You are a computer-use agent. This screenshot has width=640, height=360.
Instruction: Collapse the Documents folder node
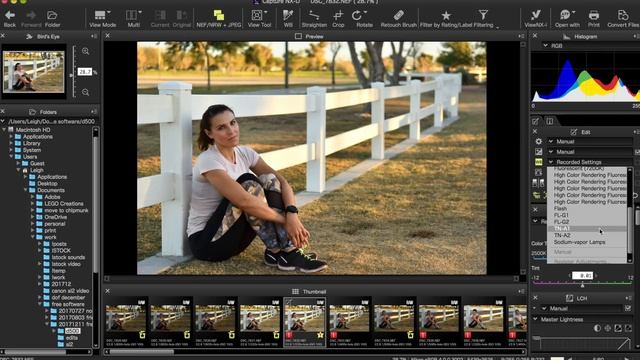[x=26, y=190]
